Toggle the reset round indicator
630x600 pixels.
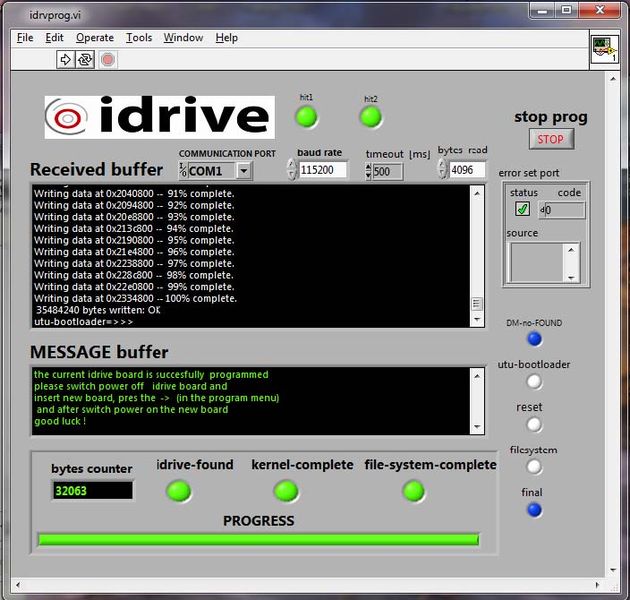[534, 424]
